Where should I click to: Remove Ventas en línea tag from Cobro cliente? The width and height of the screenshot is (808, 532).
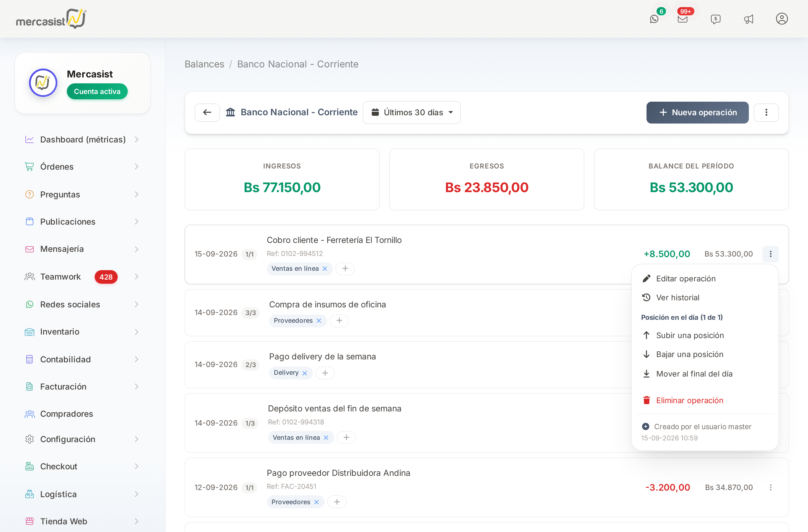click(325, 268)
